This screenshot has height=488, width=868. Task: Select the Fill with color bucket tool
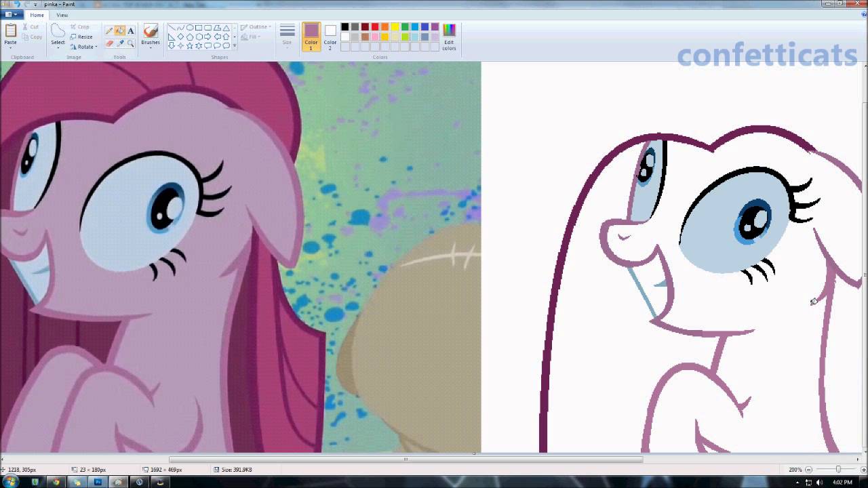120,30
